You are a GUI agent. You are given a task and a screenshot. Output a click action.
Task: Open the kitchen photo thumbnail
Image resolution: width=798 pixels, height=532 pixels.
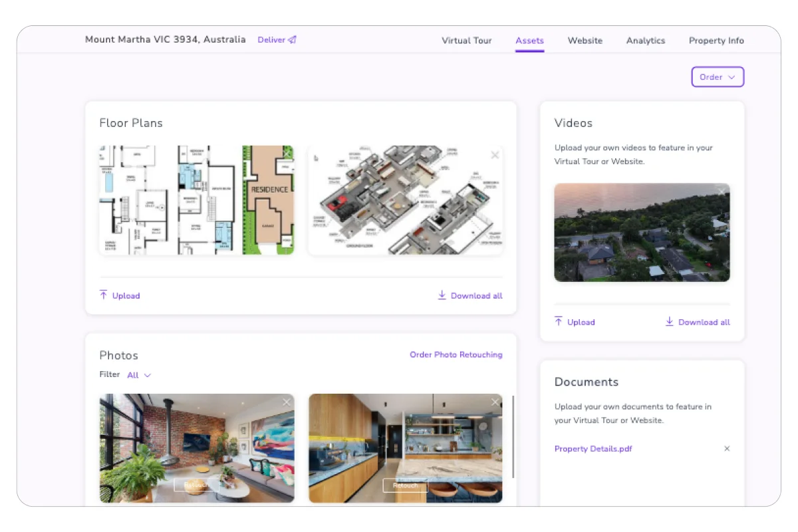[406, 448]
